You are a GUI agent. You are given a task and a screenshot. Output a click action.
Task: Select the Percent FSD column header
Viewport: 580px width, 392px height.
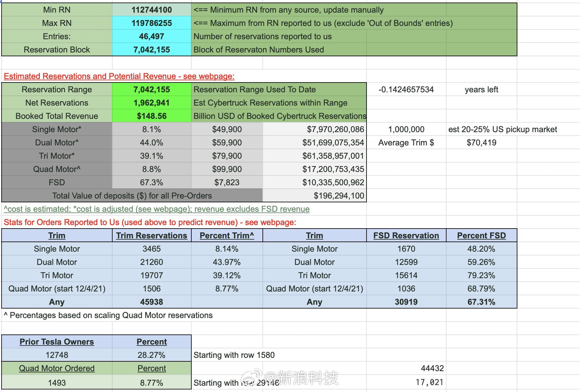(481, 236)
